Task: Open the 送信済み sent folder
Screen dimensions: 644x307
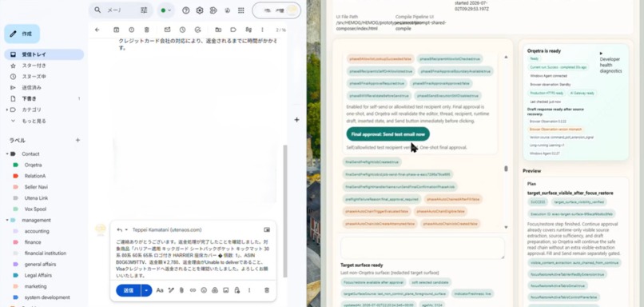Action: 44,87
